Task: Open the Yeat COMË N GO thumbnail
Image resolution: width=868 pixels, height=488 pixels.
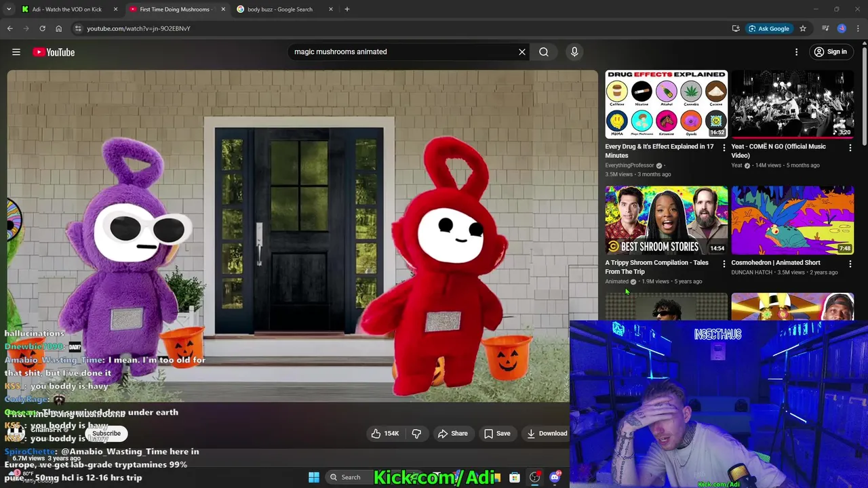Action: click(792, 104)
